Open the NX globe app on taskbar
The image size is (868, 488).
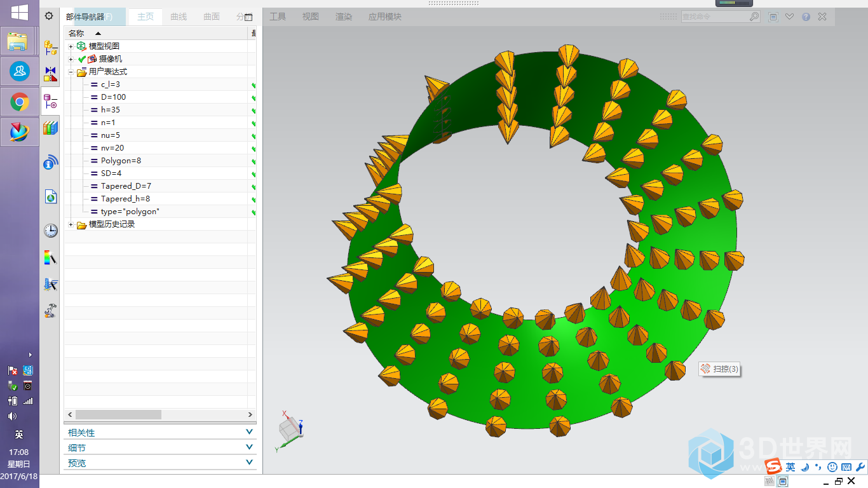click(x=19, y=132)
